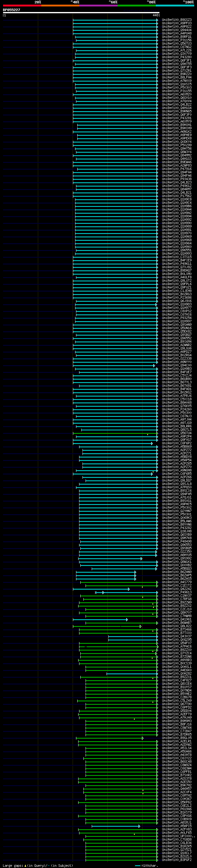Select hit label UniRef100_Q4LB22
Viewport: 197px width, 868px height.
click(x=176, y=104)
